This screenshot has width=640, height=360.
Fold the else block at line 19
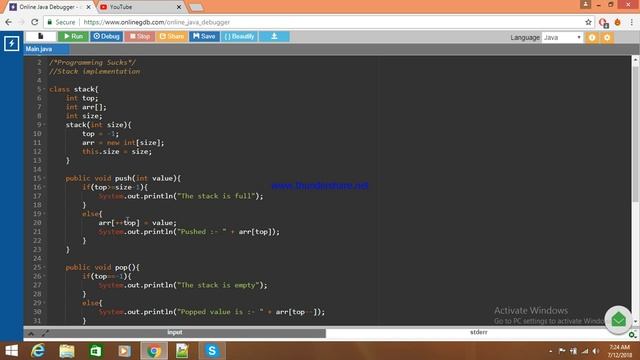point(44,213)
